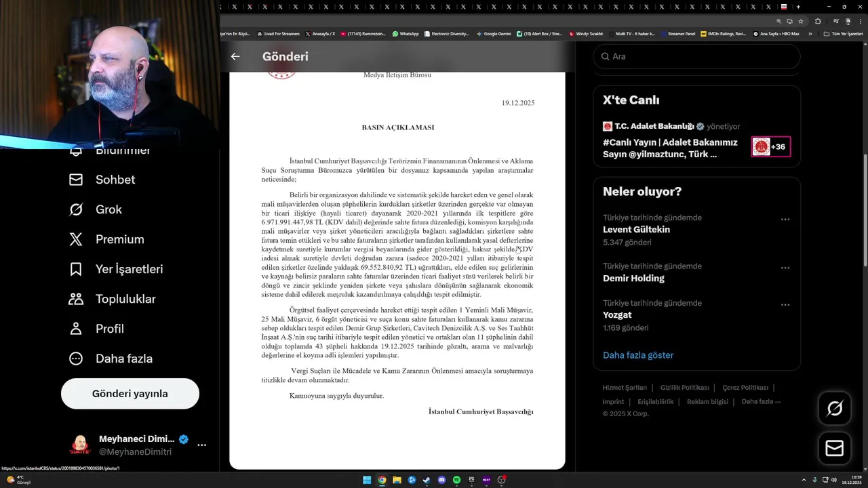Open the Google Gemini bookmark
Viewport: 868px width, 488px height.
(494, 33)
